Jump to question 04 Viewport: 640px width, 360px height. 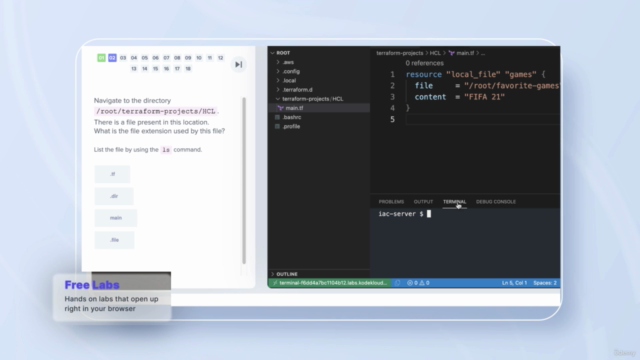click(x=134, y=58)
